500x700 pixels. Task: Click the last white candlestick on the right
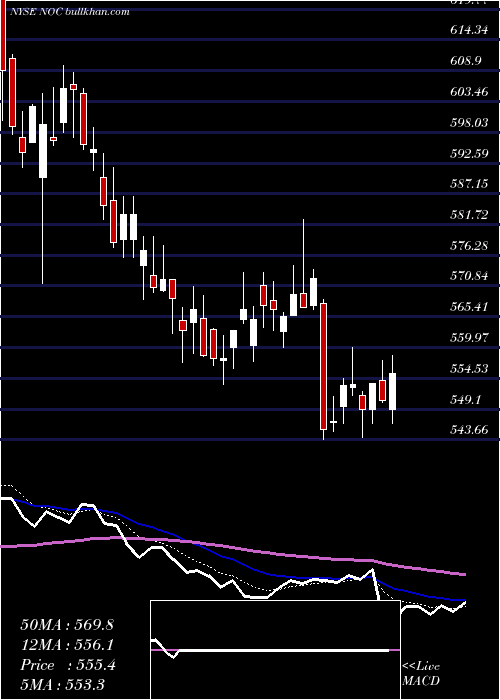point(393,392)
